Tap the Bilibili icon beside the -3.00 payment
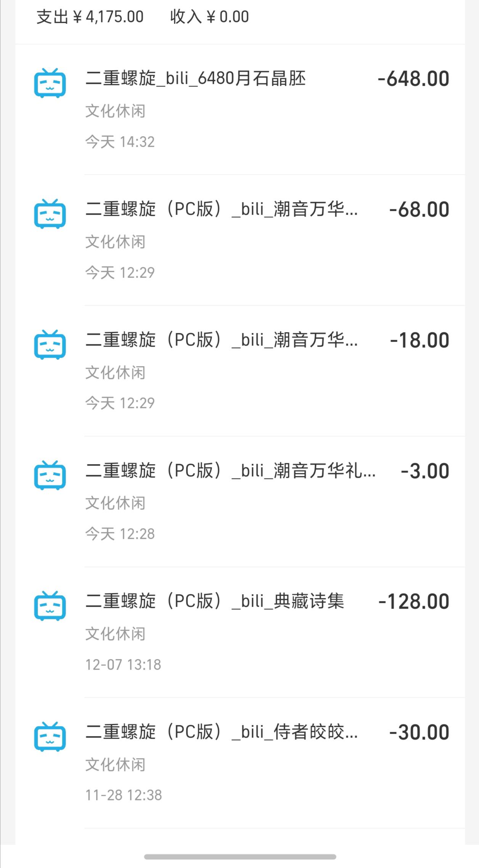 coord(50,475)
